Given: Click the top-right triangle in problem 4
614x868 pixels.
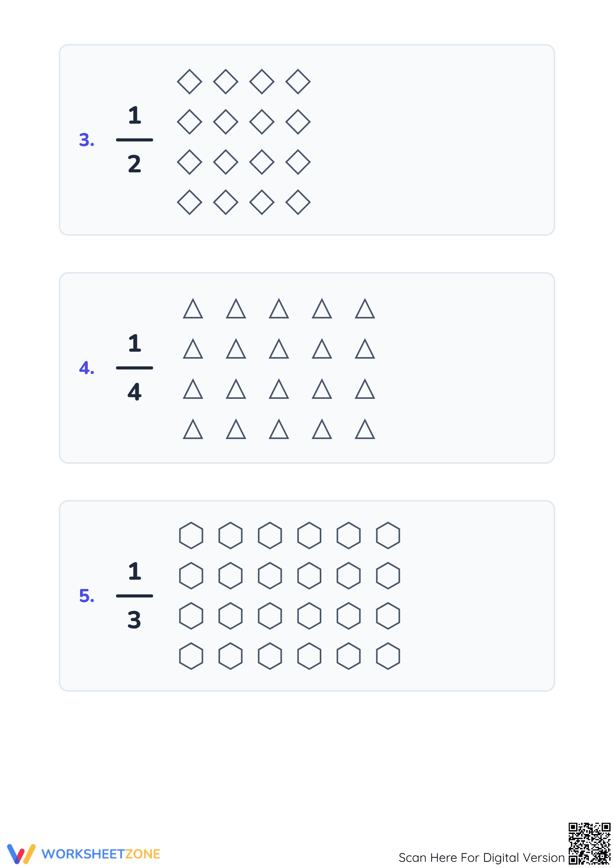Looking at the screenshot, I should click(x=365, y=308).
